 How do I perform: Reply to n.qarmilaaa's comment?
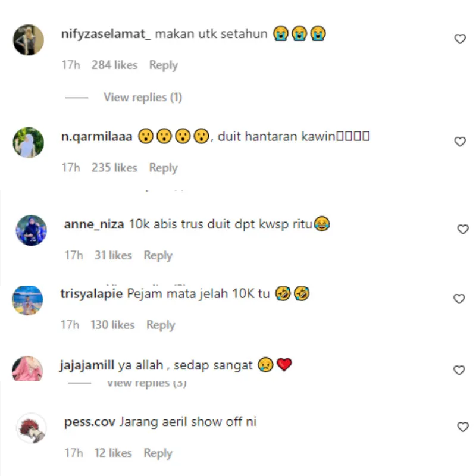tap(163, 168)
